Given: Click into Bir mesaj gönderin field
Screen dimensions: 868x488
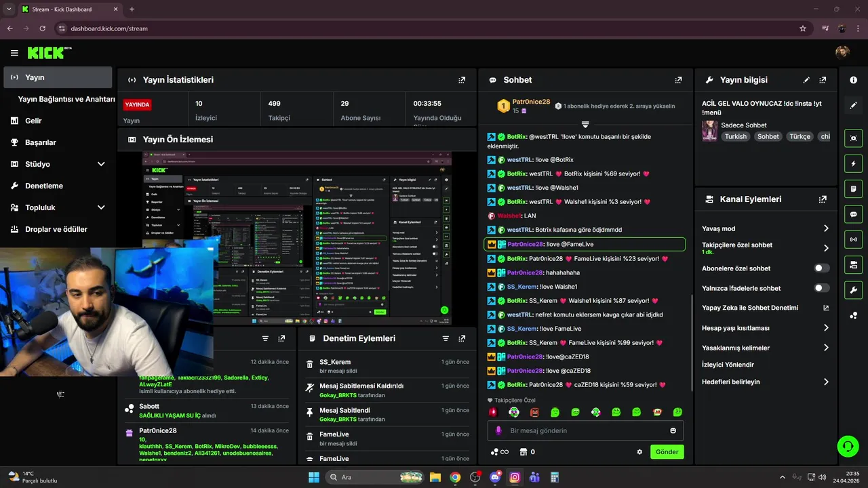Looking at the screenshot, I should (585, 430).
